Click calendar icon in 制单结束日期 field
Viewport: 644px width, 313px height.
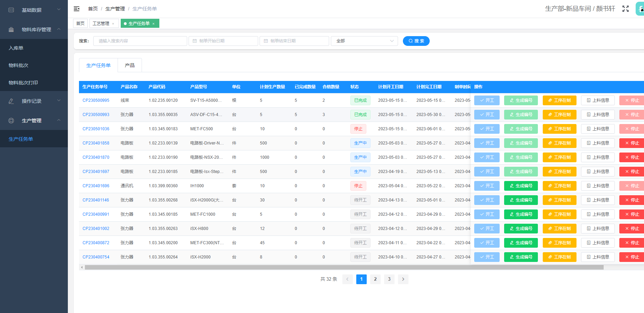266,41
